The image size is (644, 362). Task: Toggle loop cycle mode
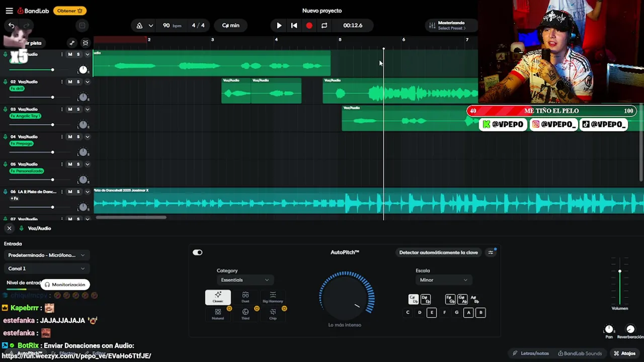coord(324,25)
